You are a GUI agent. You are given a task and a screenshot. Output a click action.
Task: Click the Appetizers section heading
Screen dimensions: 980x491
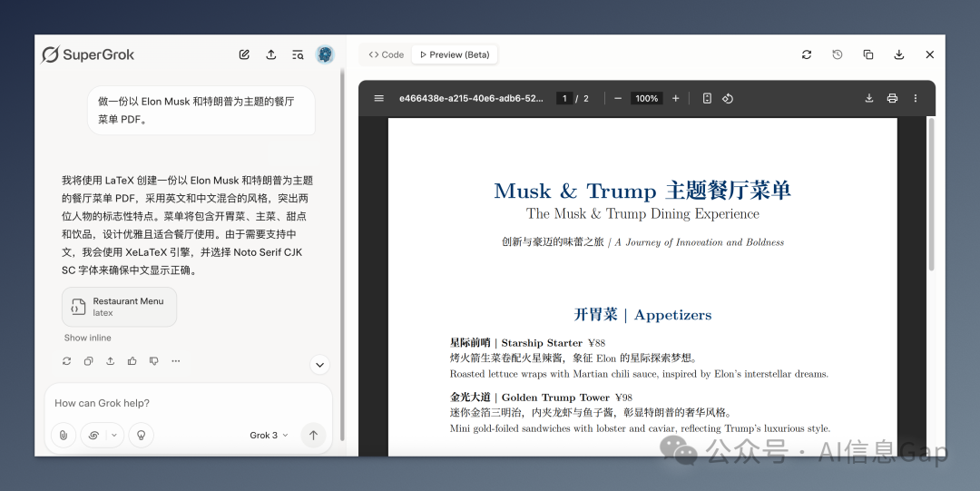pyautogui.click(x=642, y=315)
